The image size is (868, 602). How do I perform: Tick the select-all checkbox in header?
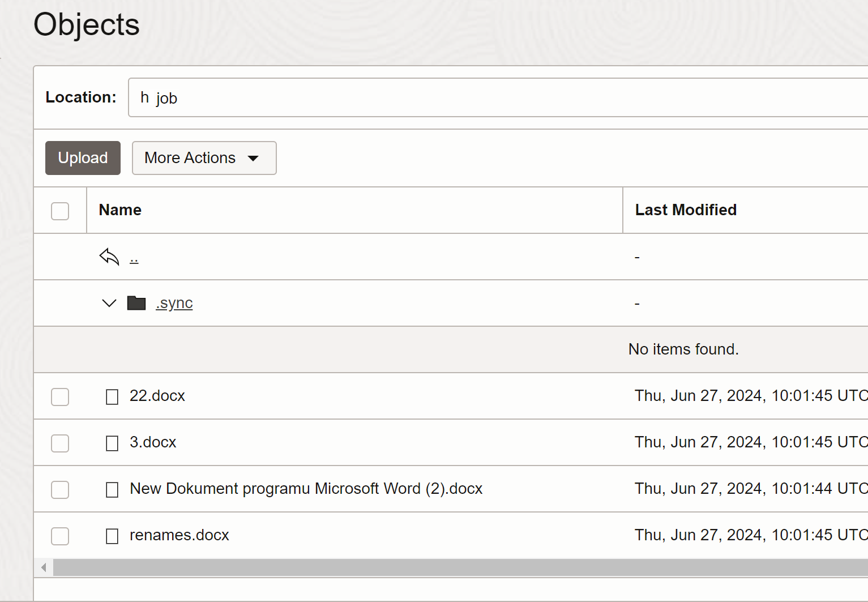(x=60, y=211)
